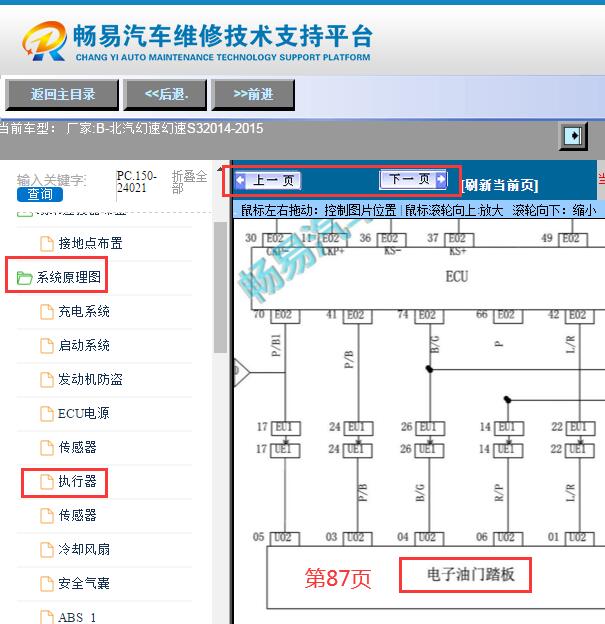Open next page with 下一页
The height and width of the screenshot is (624, 605).
413,179
